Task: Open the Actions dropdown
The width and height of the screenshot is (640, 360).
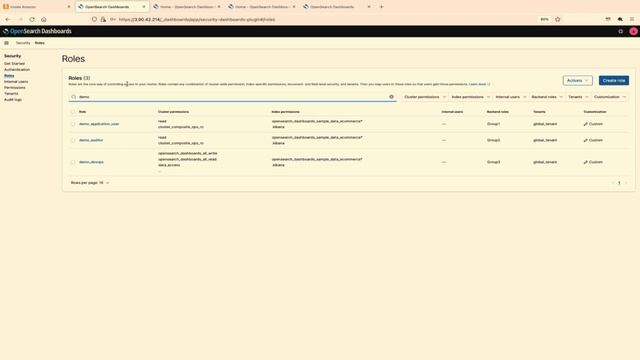Action: (578, 80)
